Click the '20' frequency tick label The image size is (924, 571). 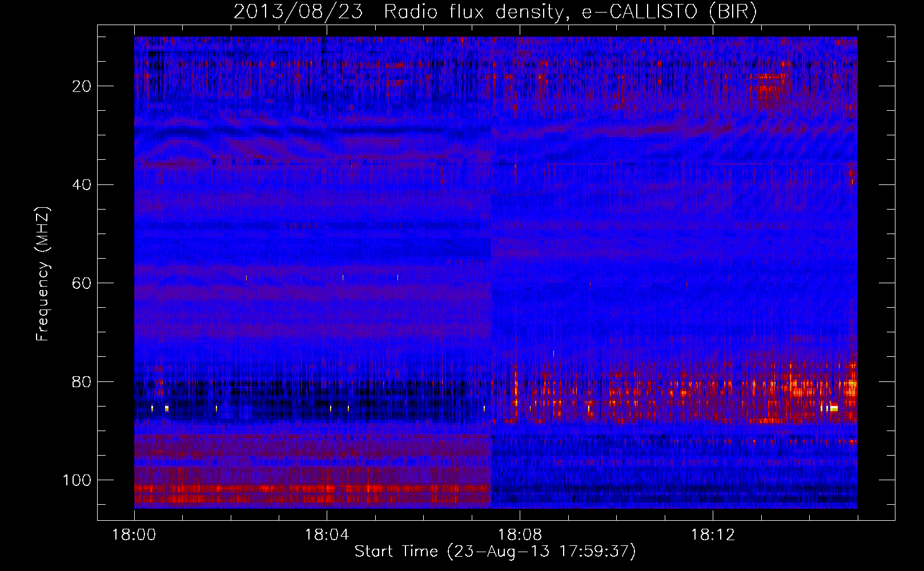pos(82,86)
